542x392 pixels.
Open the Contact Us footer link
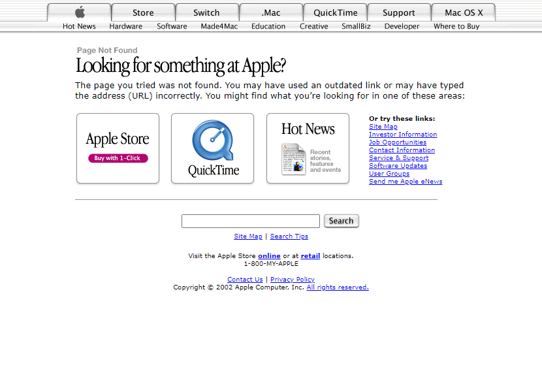[x=245, y=279]
